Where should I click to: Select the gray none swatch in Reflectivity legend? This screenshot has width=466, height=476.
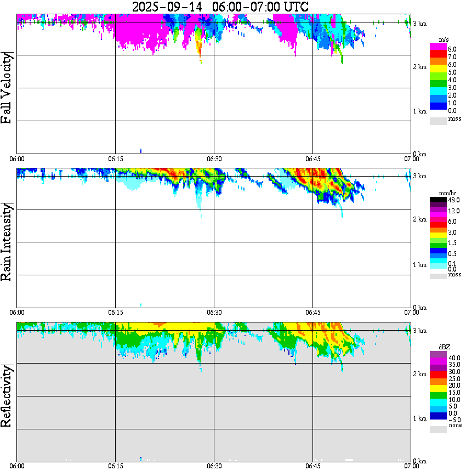(x=438, y=429)
